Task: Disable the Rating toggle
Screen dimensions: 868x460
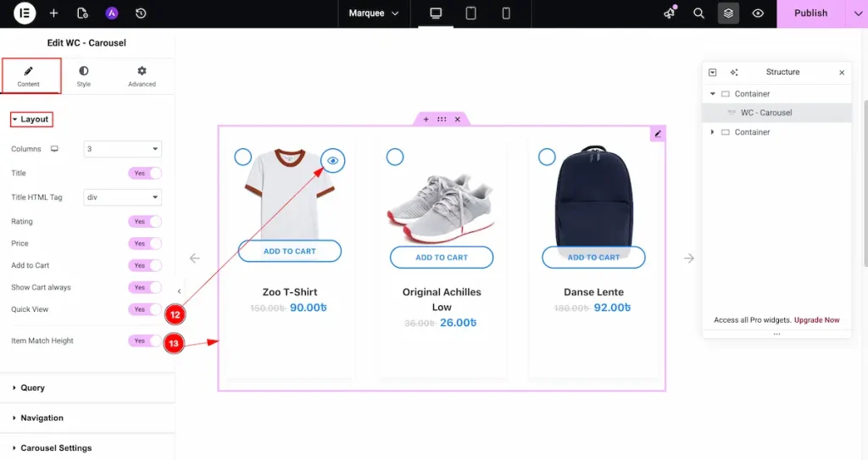Action: point(145,221)
